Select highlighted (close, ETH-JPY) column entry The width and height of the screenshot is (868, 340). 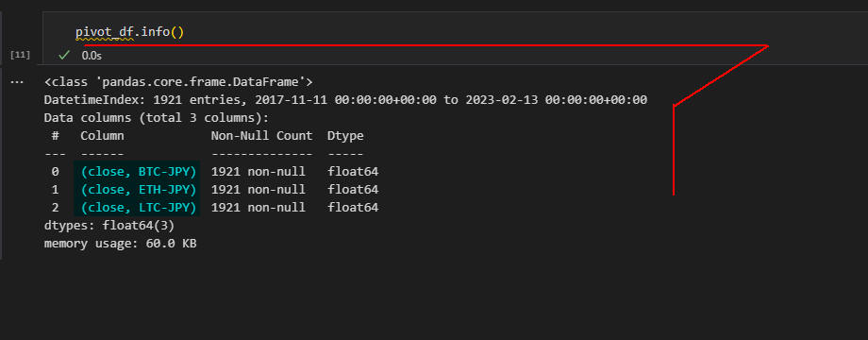(139, 190)
